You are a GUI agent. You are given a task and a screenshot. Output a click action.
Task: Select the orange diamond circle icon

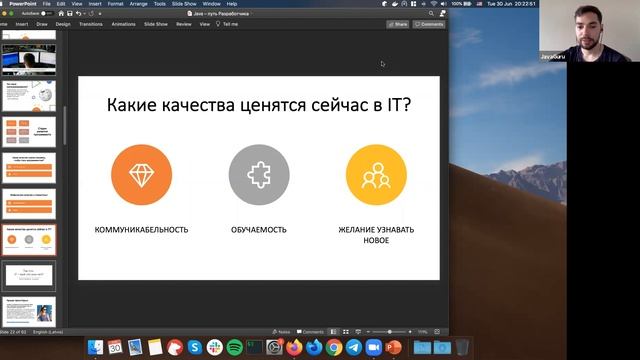click(x=142, y=175)
